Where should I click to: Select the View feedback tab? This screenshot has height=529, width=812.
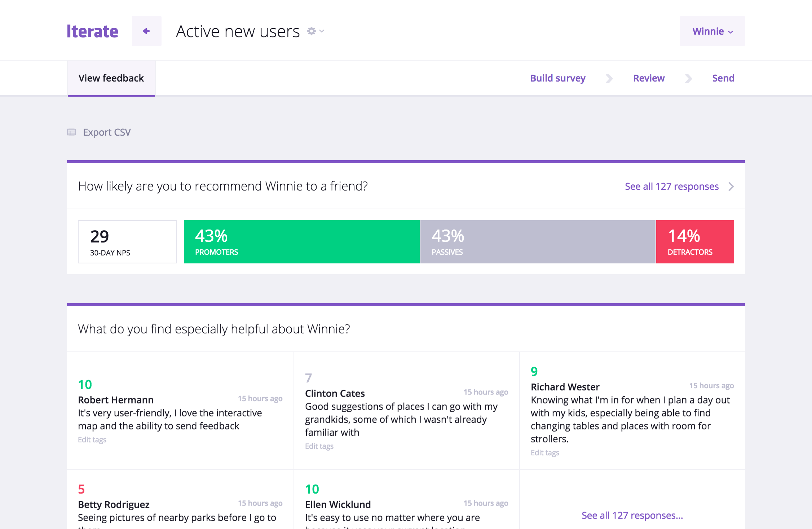coord(111,78)
